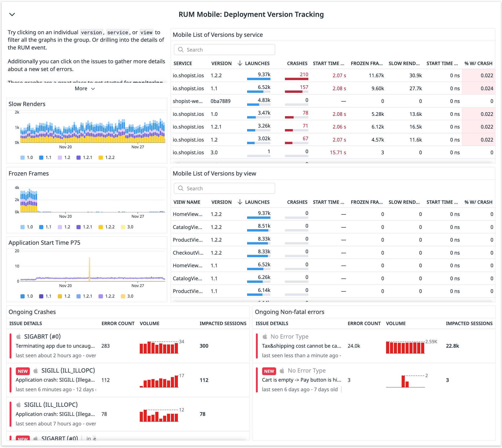The image size is (502, 448).
Task: Toggle 1.2.1 legend in Frozen Frames
Action: (84, 227)
